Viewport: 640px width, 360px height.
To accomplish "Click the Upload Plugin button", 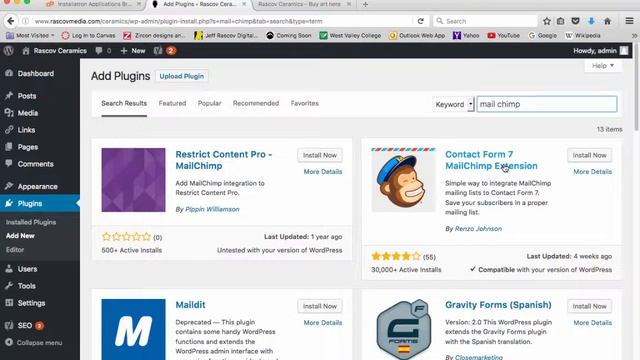I will (182, 76).
